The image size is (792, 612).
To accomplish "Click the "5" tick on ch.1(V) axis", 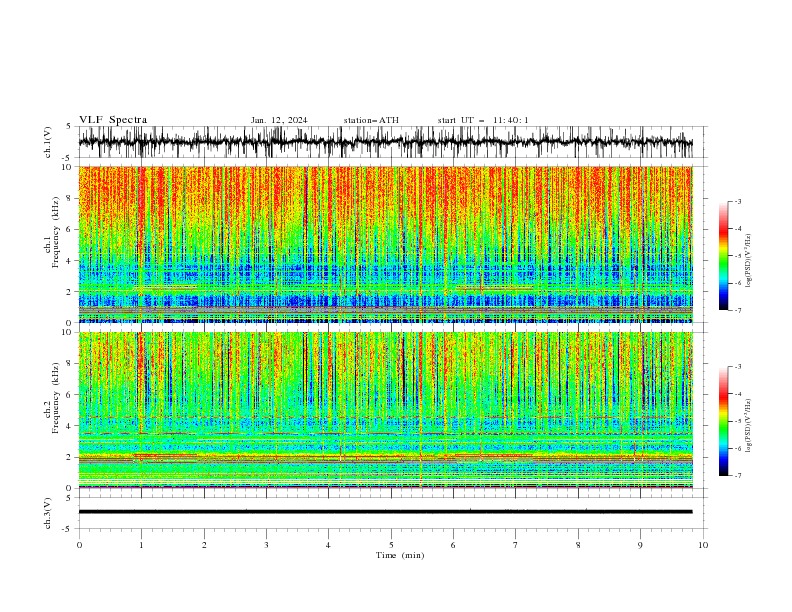I will click(70, 127).
